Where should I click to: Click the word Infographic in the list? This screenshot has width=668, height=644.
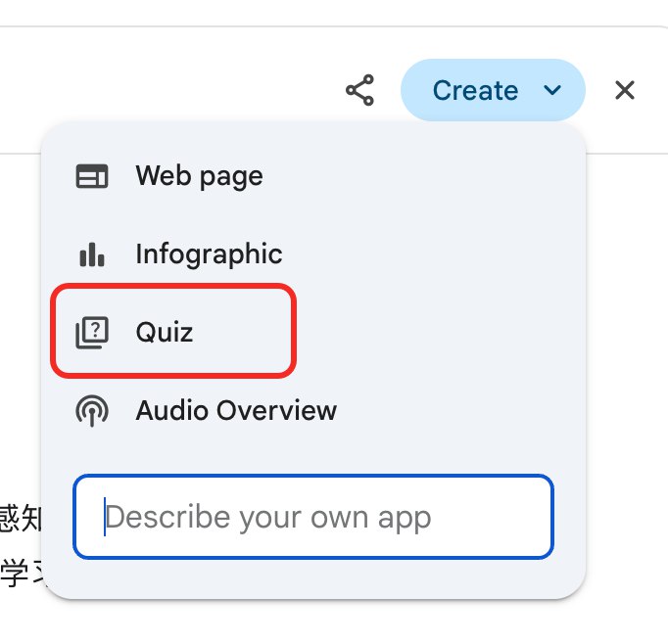209,254
